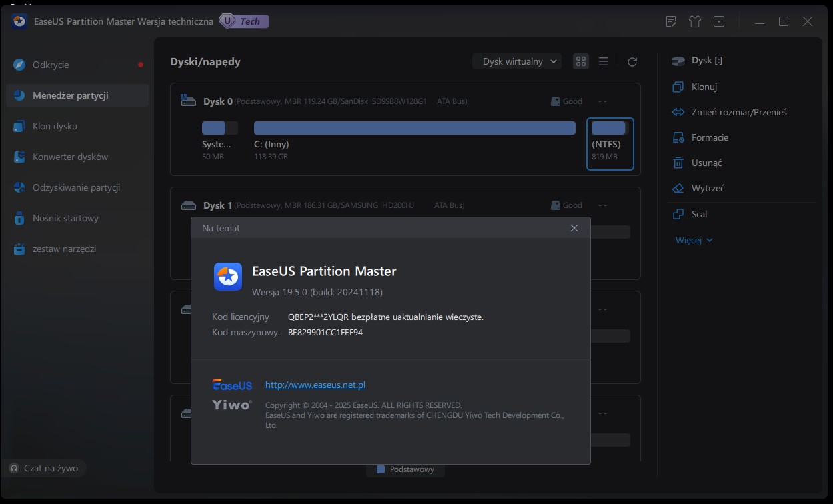The height and width of the screenshot is (504, 833).
Task: Open Odzyskiwanie partycji in the sidebar
Action: click(x=77, y=187)
